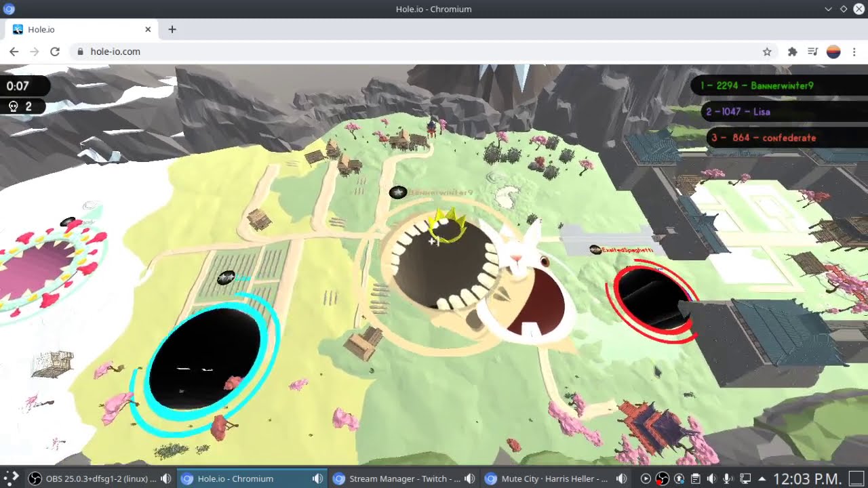Bookmark this page with the star
The height and width of the screenshot is (488, 868).
pyautogui.click(x=767, y=52)
